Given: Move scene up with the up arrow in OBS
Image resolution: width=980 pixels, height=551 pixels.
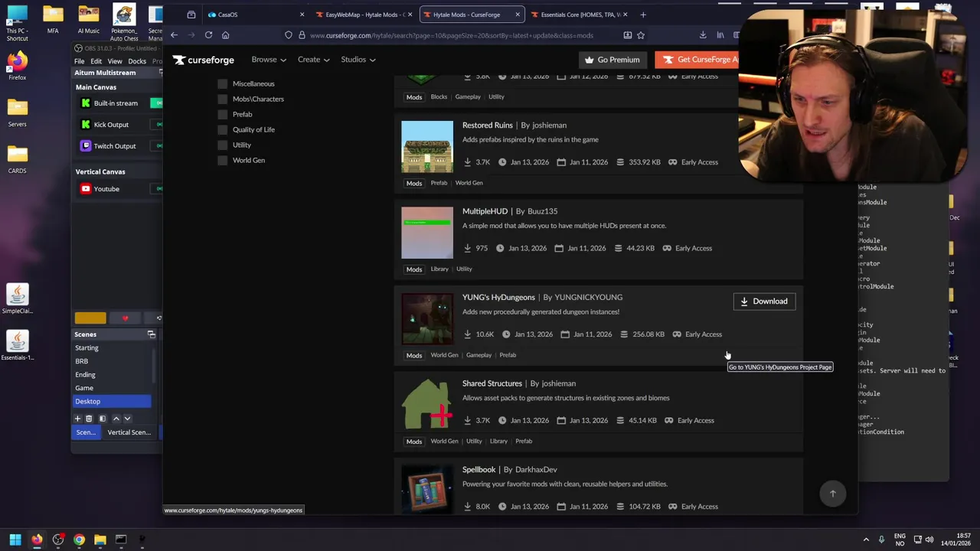Looking at the screenshot, I should [116, 419].
